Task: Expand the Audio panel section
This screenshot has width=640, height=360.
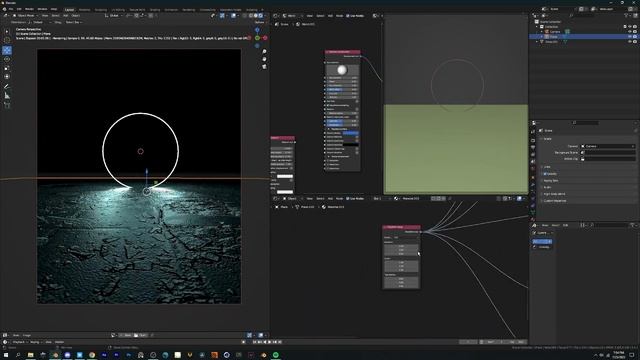Action: 547,187
